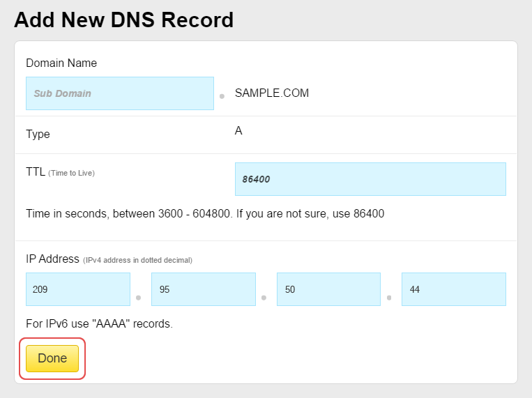The image size is (532, 398).
Task: Click the IPv6 AAAA records note
Action: coord(99,323)
